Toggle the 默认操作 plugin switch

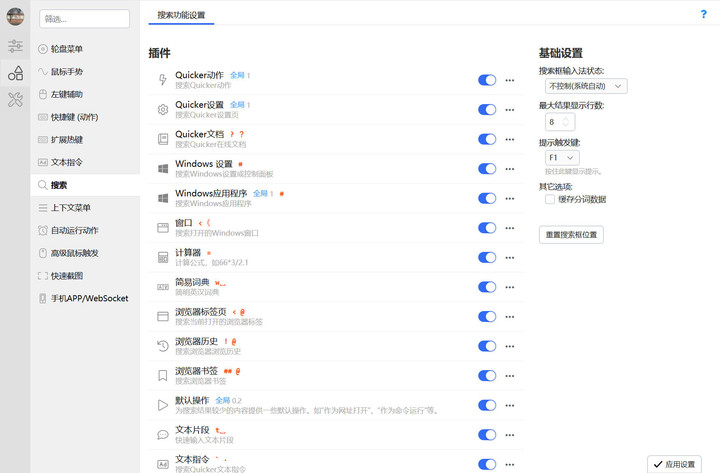pyautogui.click(x=487, y=405)
